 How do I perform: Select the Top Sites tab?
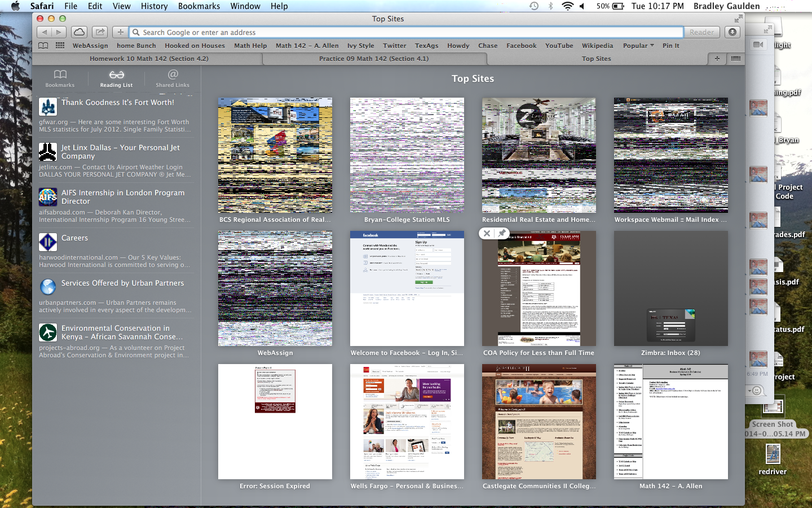click(x=597, y=59)
